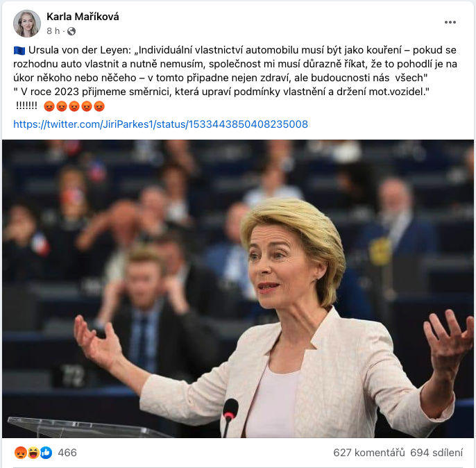Viewport: 476px width, 468px height.
Task: Click the 'Ursula von der Leyen' quote text
Action: pyautogui.click(x=80, y=50)
